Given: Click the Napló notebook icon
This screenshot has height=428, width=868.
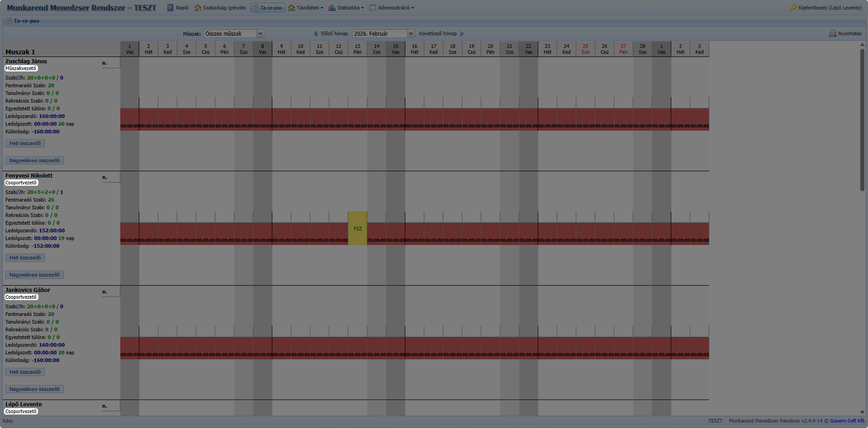Looking at the screenshot, I should [170, 8].
